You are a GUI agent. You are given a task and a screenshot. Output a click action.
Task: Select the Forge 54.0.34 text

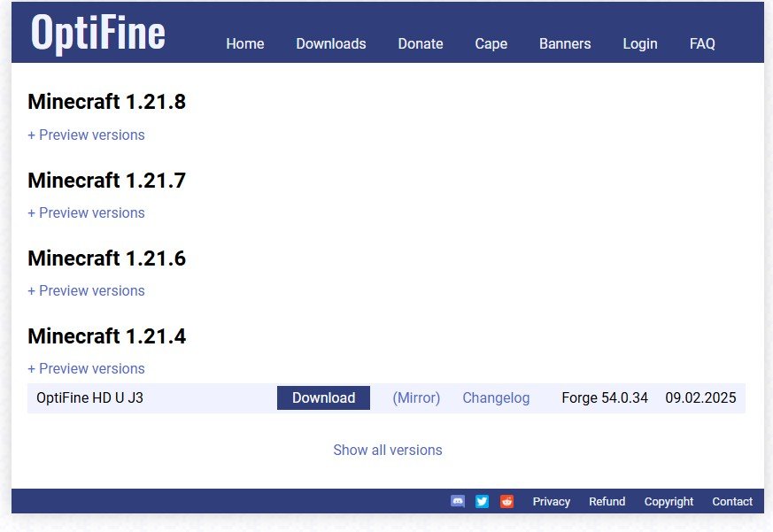(x=605, y=397)
